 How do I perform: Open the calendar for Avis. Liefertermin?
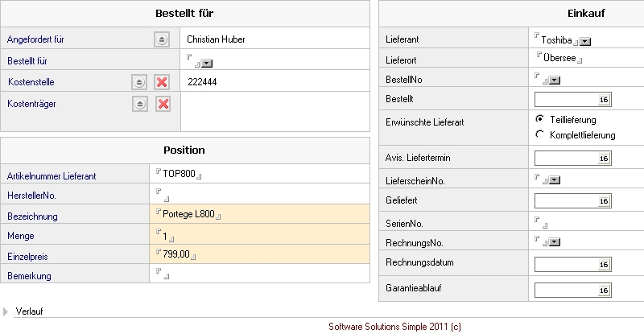coord(603,159)
